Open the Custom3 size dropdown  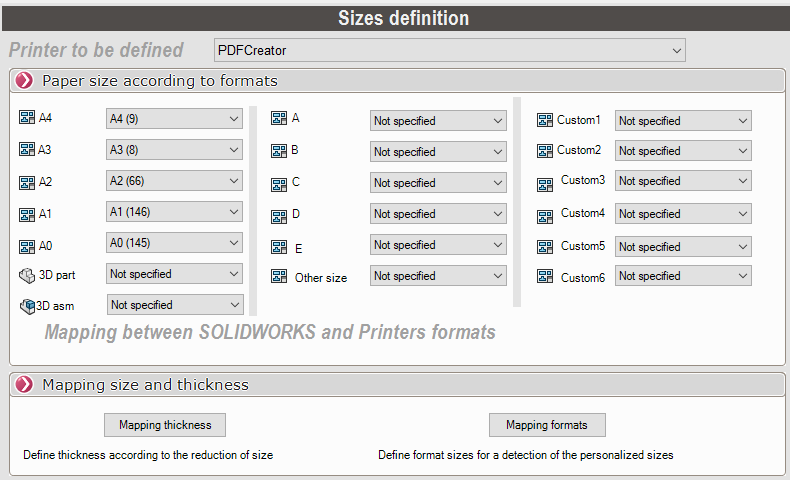[x=683, y=182]
